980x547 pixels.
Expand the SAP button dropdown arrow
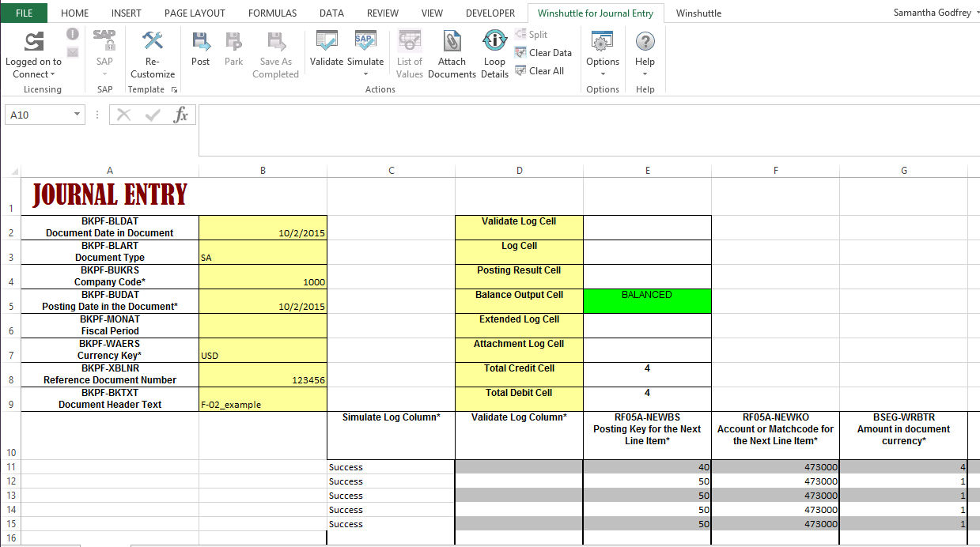(x=104, y=74)
